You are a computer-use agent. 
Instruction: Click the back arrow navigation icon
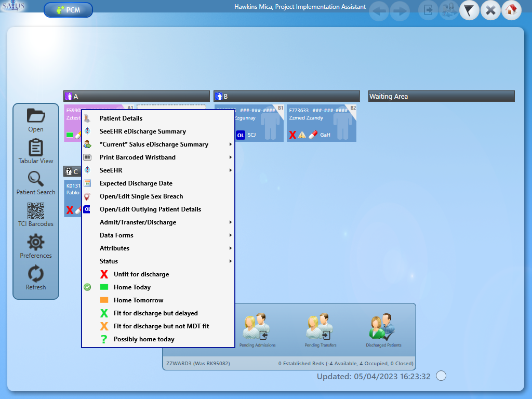tap(379, 11)
